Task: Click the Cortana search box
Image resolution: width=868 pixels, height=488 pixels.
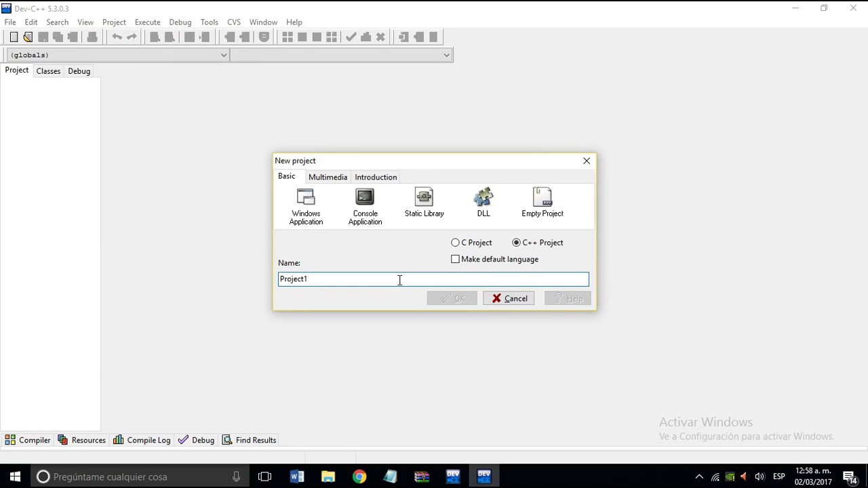Action: pyautogui.click(x=140, y=476)
